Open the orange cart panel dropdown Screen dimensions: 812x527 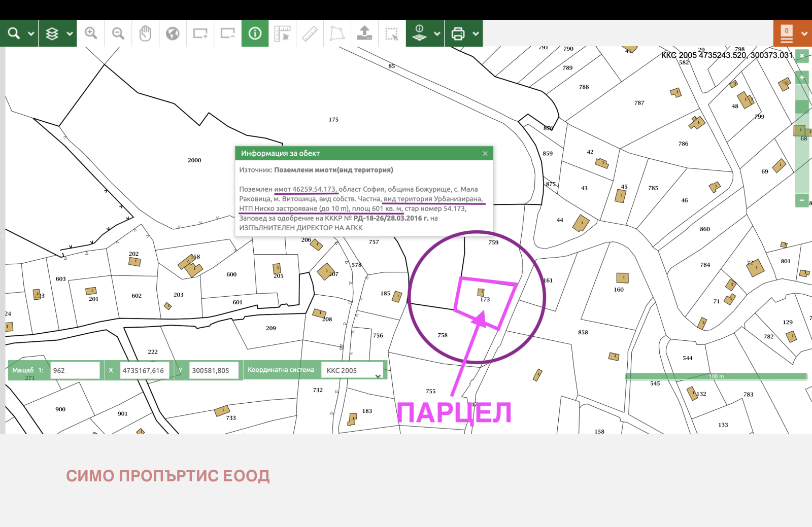pyautogui.click(x=804, y=33)
